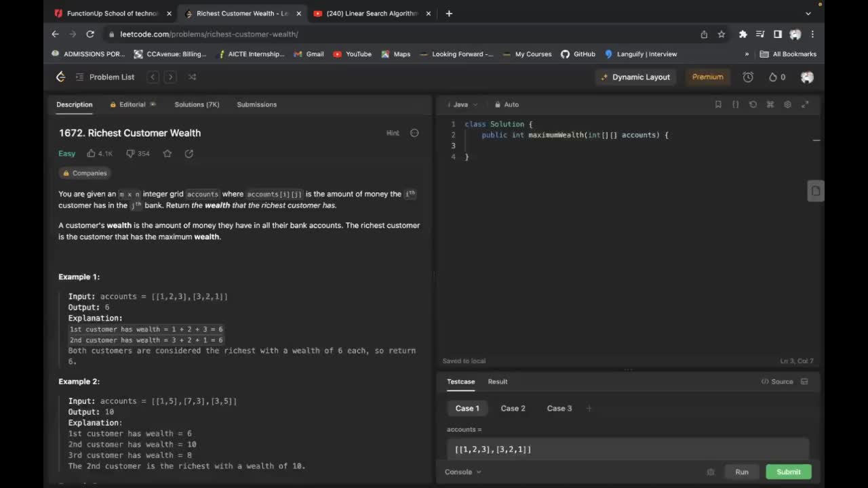868x488 pixels.
Task: Open Chrome extensions puzzle icon
Action: (x=743, y=34)
